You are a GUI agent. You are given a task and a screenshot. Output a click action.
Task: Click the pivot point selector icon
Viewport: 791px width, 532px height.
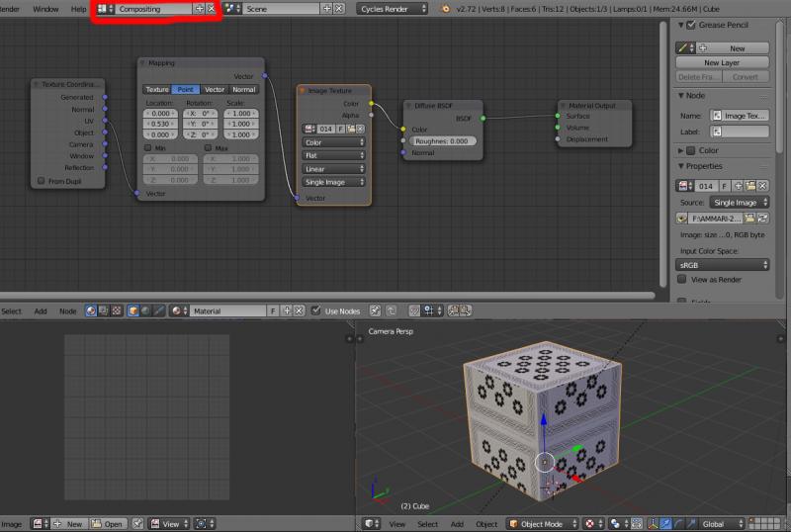pyautogui.click(x=614, y=524)
